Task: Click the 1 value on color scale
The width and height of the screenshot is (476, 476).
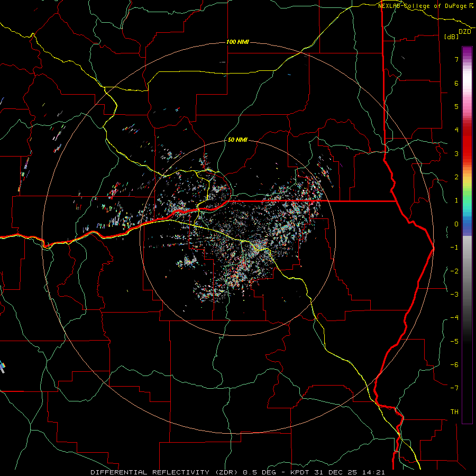Action: coord(456,200)
